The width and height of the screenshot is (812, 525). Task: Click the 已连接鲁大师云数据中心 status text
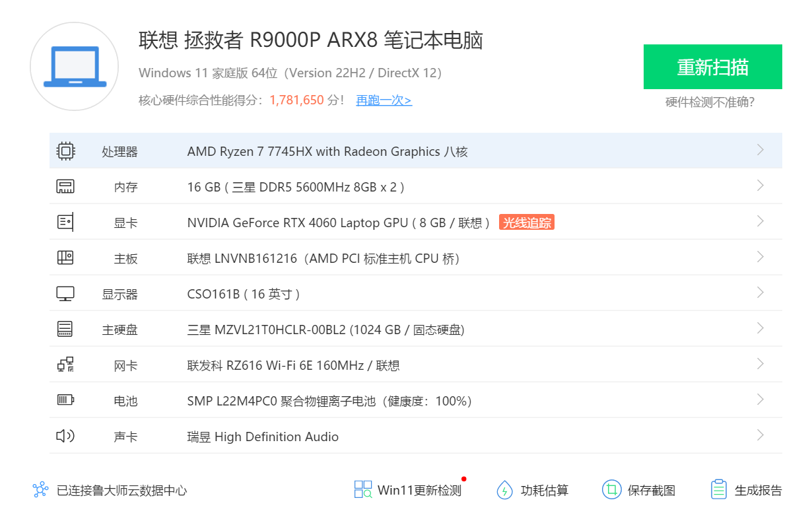pyautogui.click(x=122, y=491)
